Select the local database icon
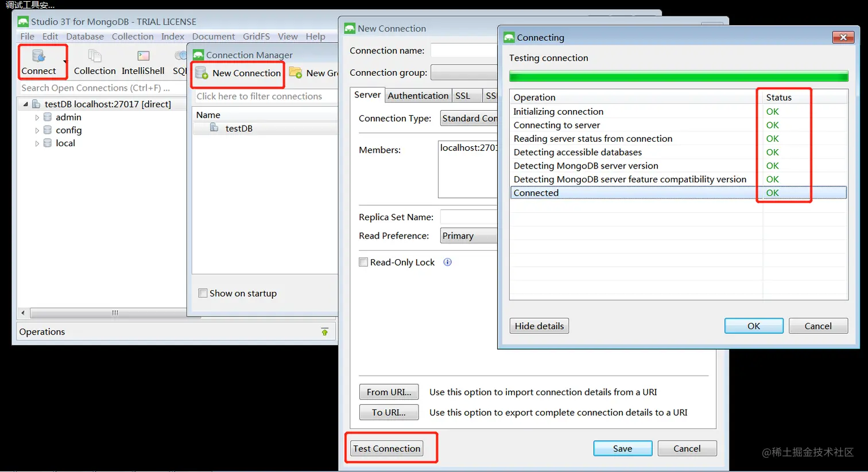Viewport: 868px width, 472px height. pos(48,143)
